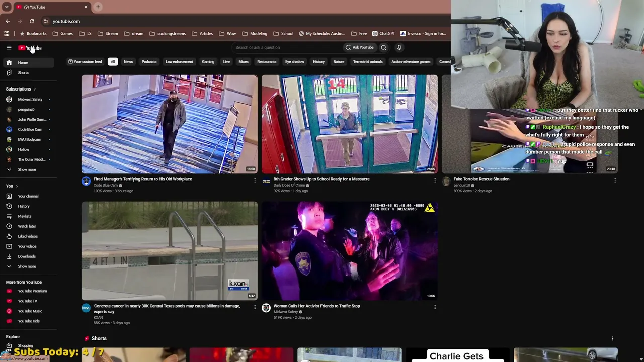Open more options for Woman Calls video
This screenshot has height=362, width=644.
tap(435, 307)
